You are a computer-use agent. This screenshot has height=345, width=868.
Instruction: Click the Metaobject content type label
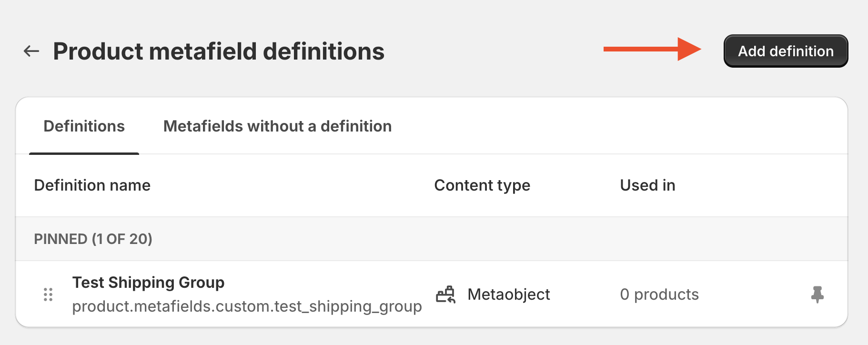pyautogui.click(x=508, y=294)
